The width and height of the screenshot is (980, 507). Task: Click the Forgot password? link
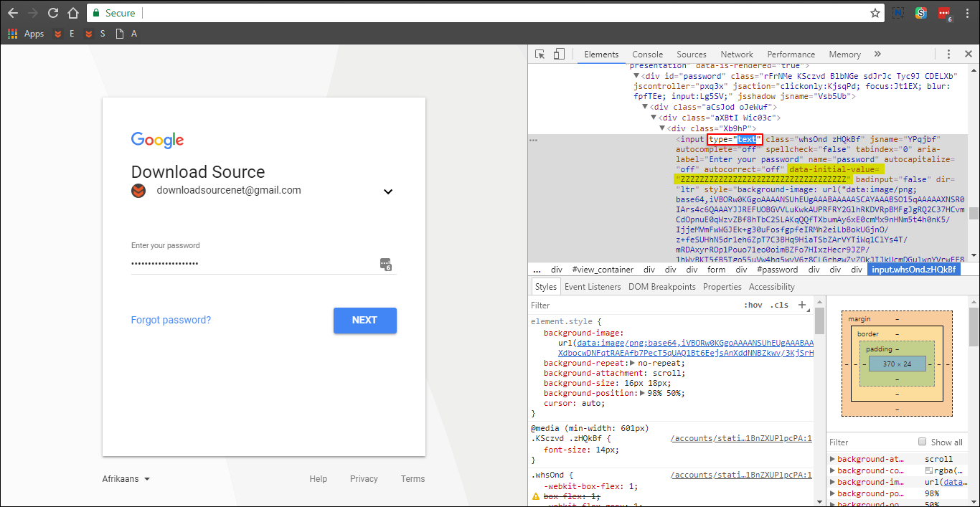pos(171,320)
